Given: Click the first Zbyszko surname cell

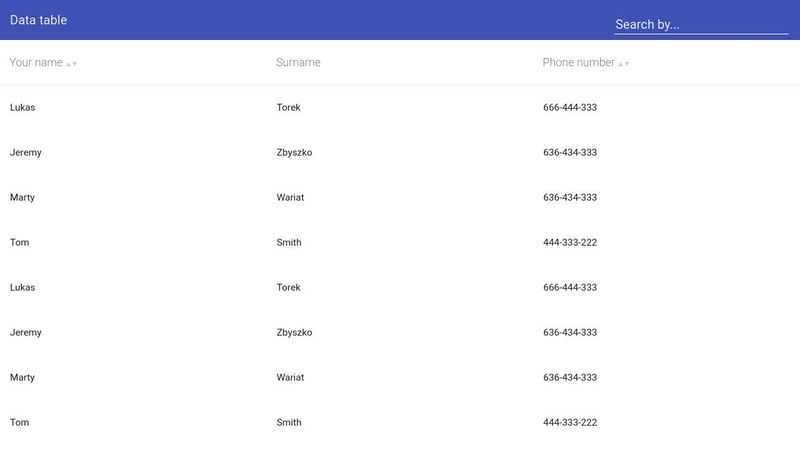Looking at the screenshot, I should 295,152.
